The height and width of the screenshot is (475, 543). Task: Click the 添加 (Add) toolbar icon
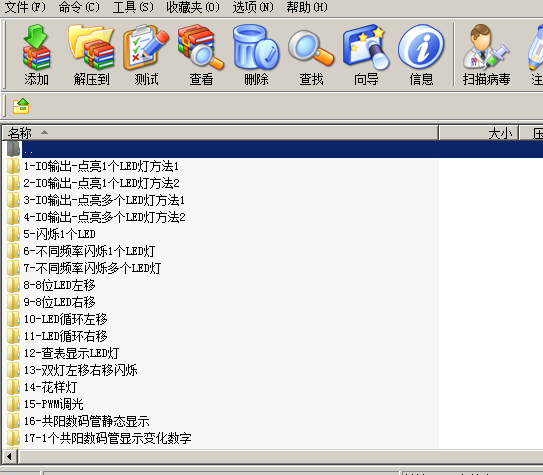click(x=36, y=55)
